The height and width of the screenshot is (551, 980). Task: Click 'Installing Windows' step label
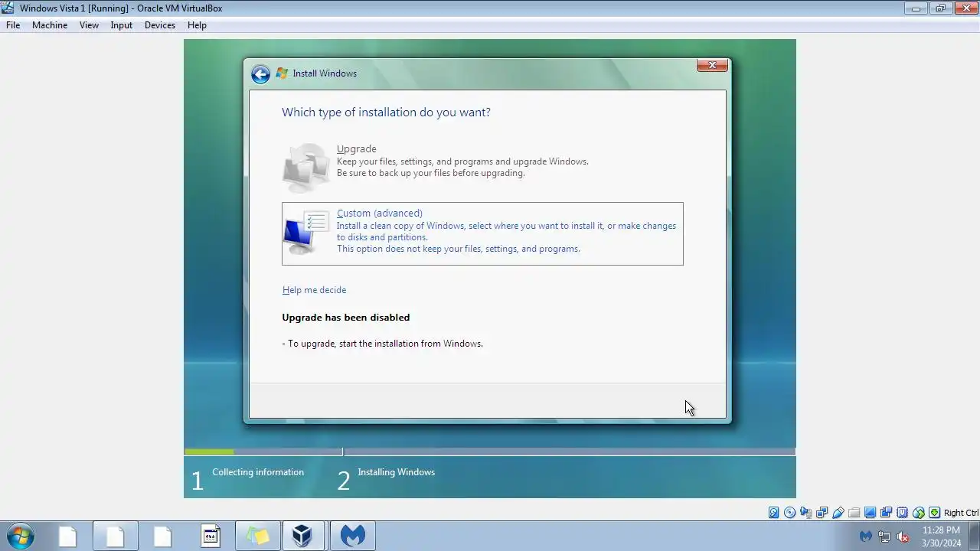396,472
